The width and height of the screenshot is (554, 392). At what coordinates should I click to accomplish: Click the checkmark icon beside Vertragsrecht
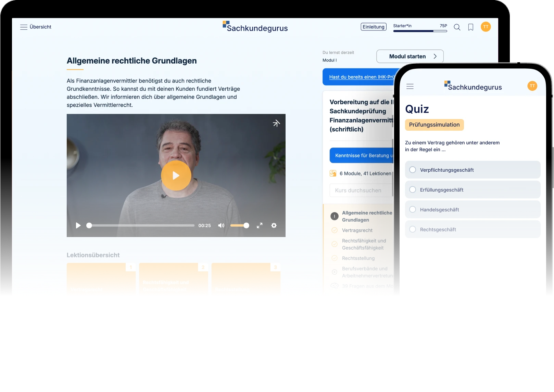pyautogui.click(x=335, y=231)
